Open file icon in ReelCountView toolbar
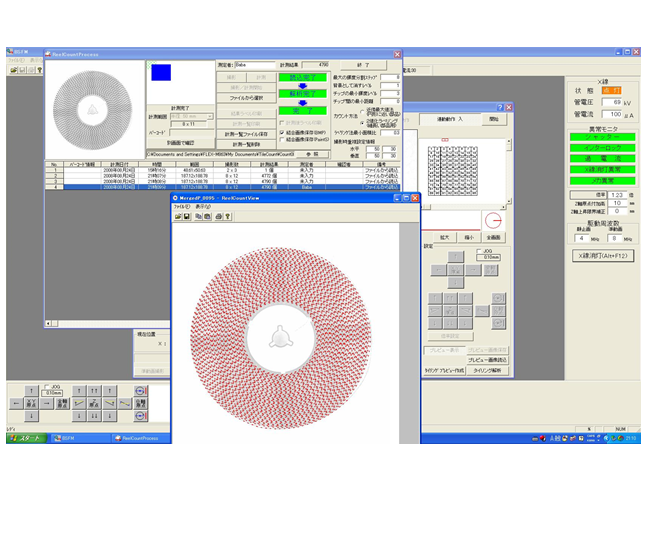Viewport: 647px width, 545px height. (x=178, y=216)
